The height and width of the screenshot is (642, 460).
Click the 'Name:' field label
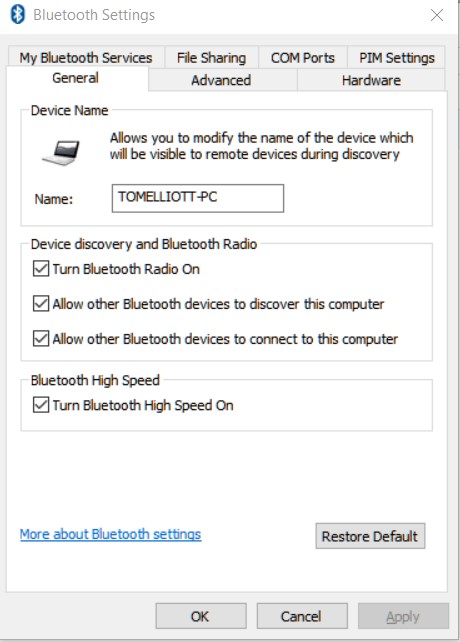[54, 199]
